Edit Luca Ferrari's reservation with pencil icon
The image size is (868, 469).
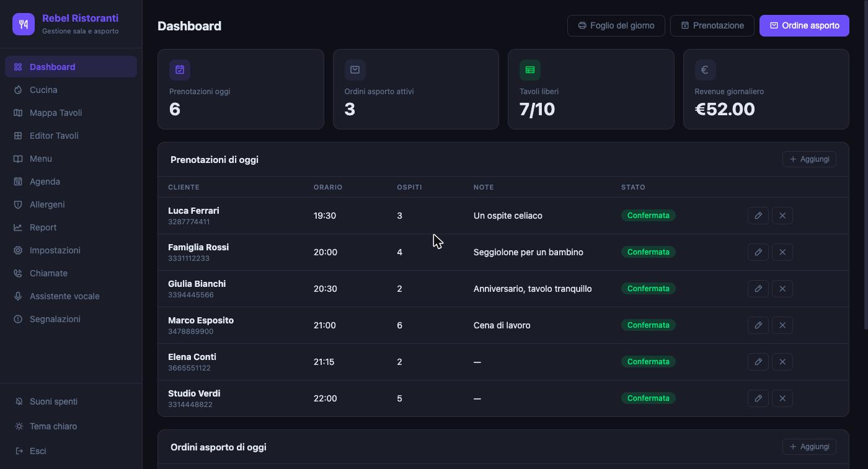[x=758, y=216]
